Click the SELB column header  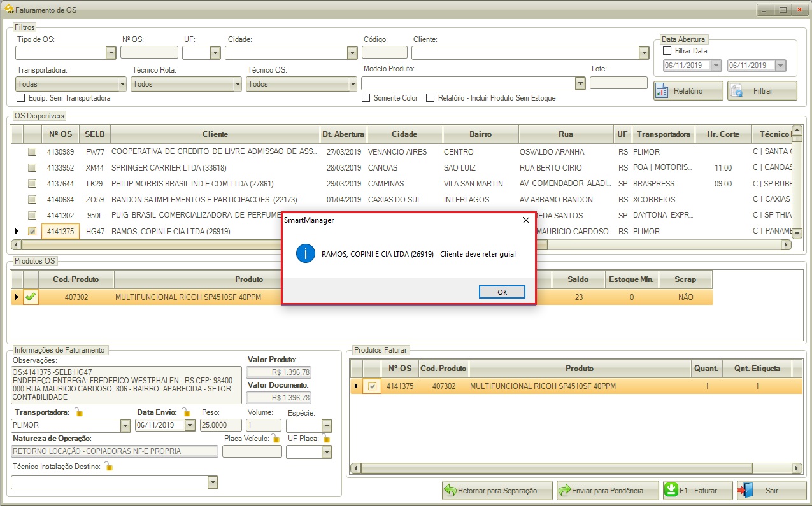[95, 134]
